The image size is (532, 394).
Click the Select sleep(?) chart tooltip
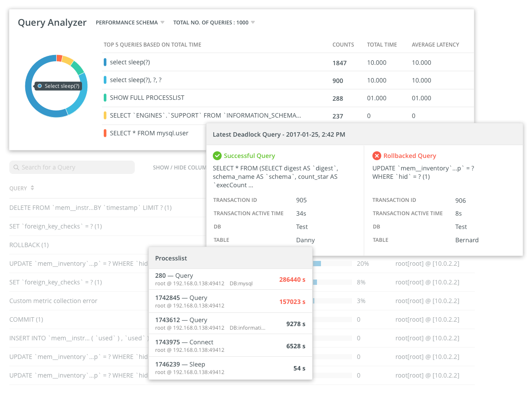(x=59, y=86)
